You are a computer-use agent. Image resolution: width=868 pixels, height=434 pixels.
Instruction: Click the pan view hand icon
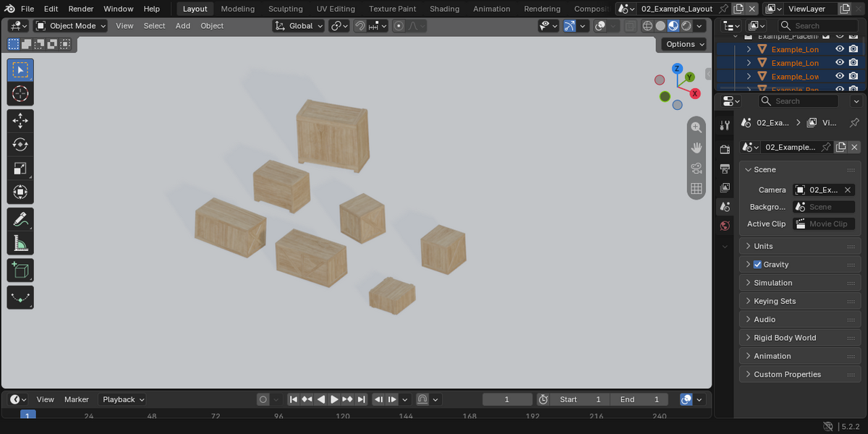(696, 148)
